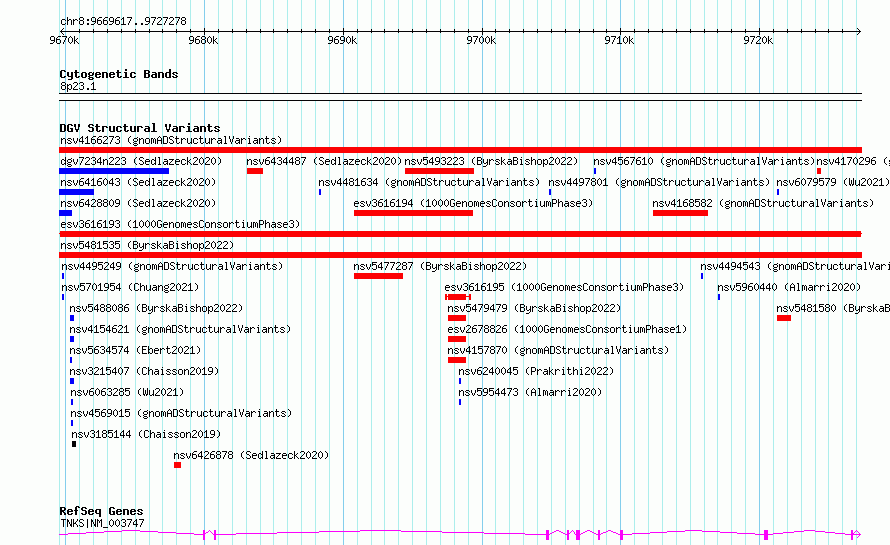Select the nsv6079579 Wu2021 label

[833, 182]
